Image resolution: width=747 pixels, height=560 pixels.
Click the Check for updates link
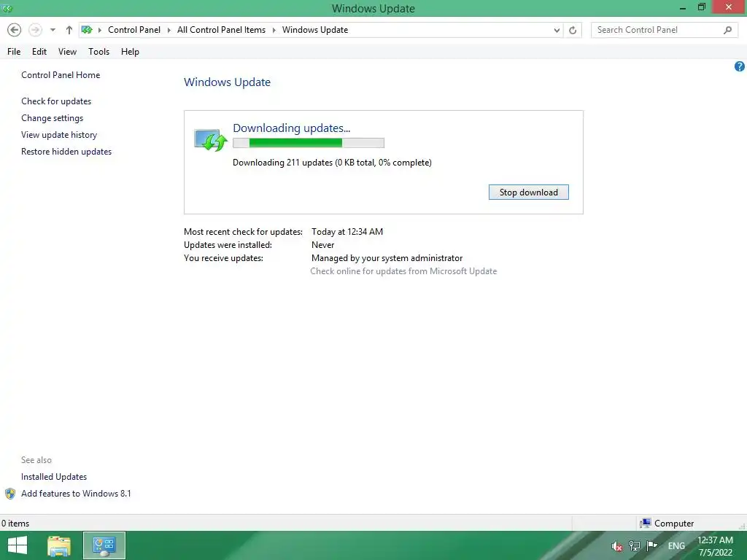click(56, 101)
